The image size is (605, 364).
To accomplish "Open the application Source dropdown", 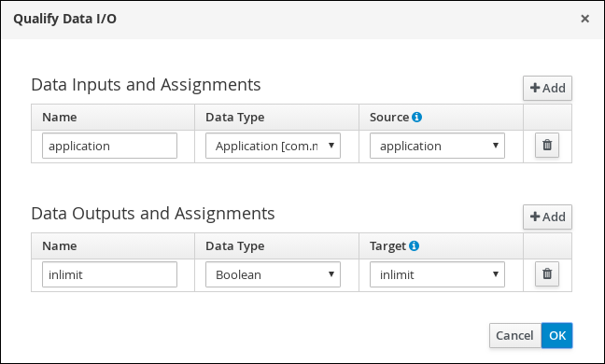I will point(437,146).
